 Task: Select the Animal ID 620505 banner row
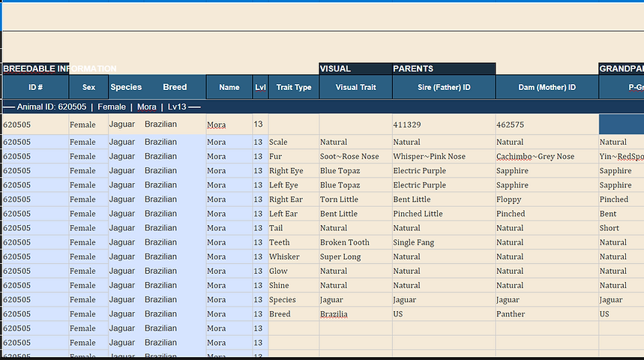click(x=323, y=106)
